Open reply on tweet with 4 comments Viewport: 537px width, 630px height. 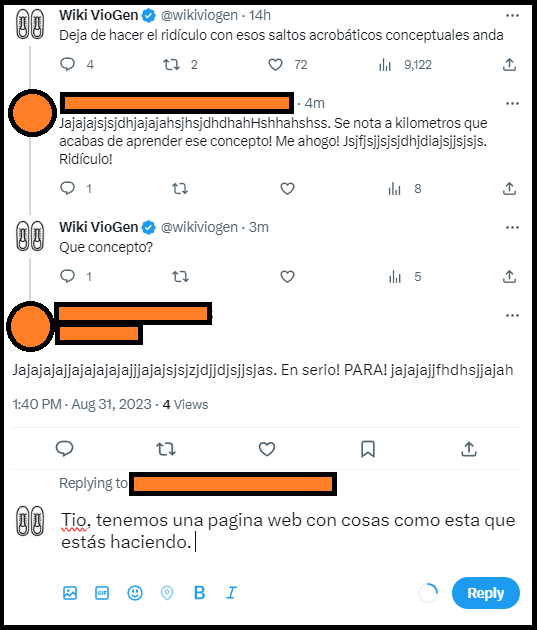tap(67, 64)
